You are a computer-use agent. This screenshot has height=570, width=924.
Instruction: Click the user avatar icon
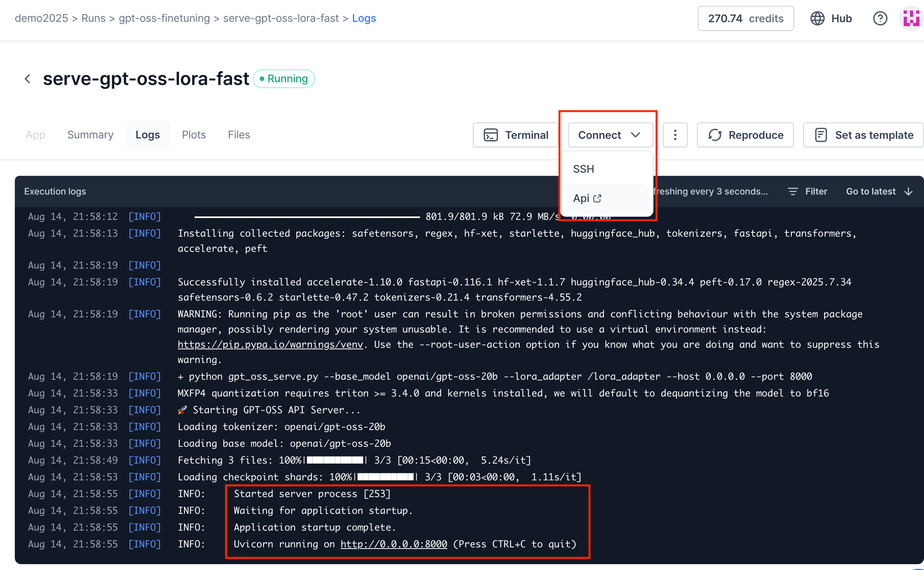click(912, 18)
